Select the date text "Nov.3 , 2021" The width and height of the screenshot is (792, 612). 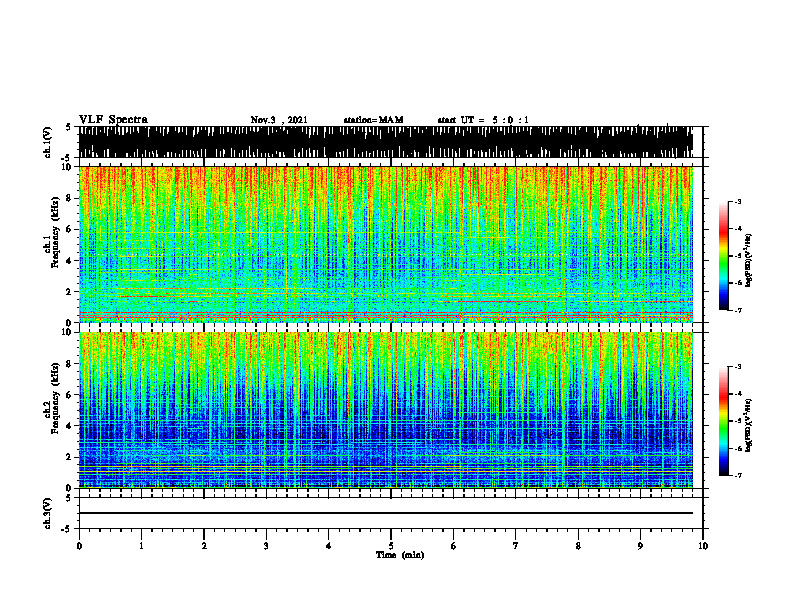tap(279, 120)
